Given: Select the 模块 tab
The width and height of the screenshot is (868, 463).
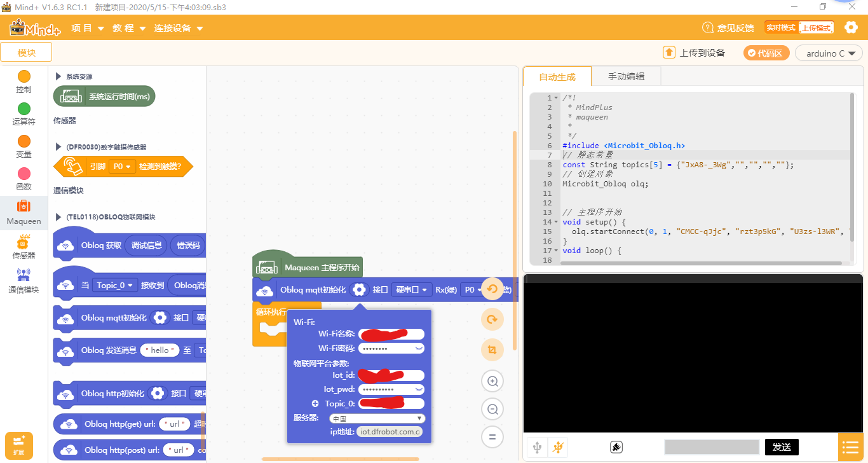Looking at the screenshot, I should click(x=26, y=53).
